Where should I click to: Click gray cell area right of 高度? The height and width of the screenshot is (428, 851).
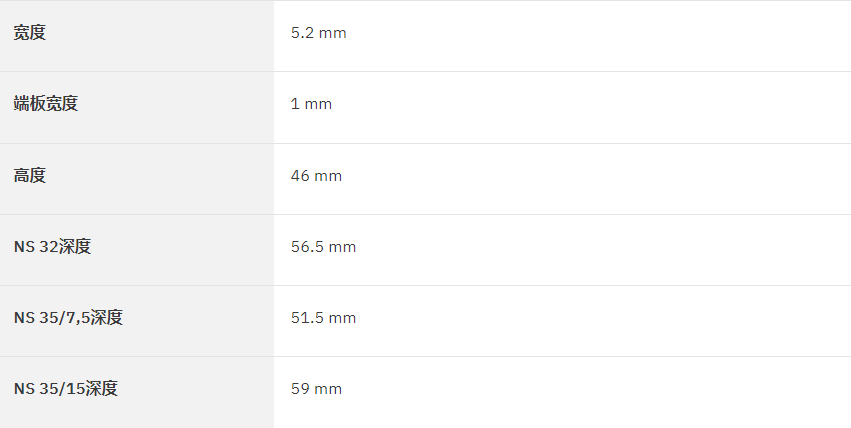[163, 179]
